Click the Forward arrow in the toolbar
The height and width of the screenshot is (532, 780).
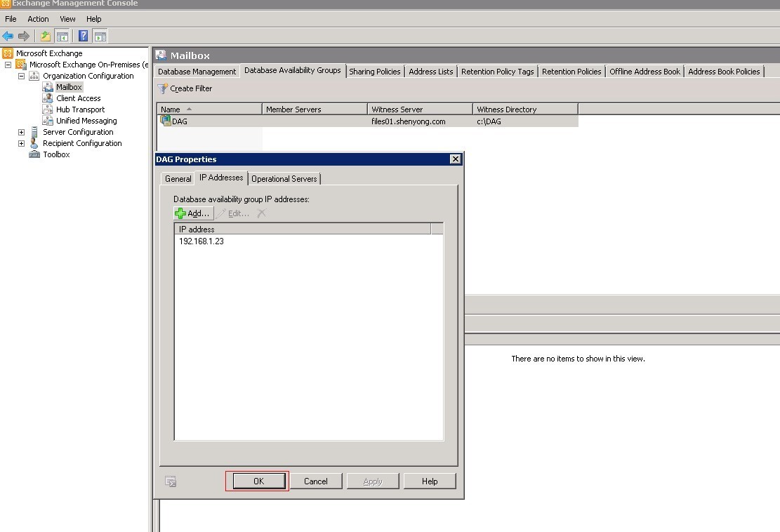pos(23,36)
